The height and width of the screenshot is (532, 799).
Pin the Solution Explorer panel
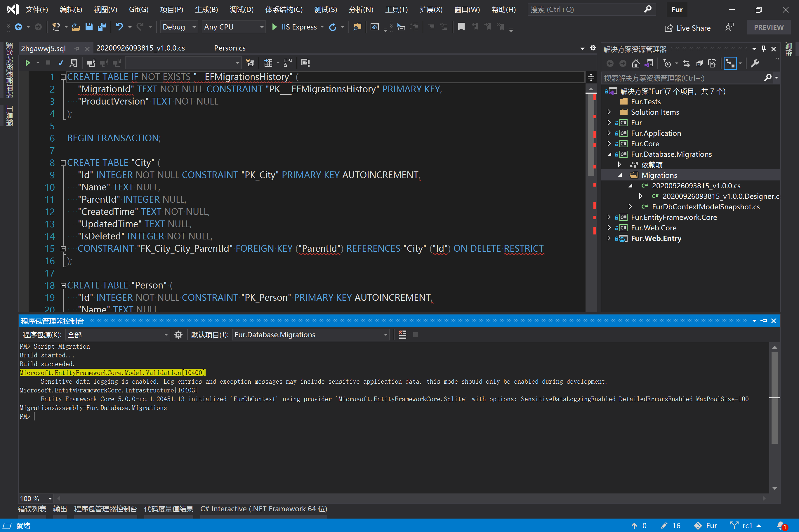(x=763, y=49)
